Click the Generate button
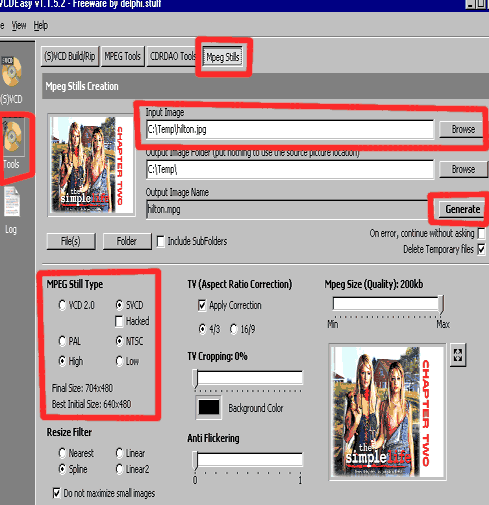The width and height of the screenshot is (489, 505). click(x=462, y=209)
